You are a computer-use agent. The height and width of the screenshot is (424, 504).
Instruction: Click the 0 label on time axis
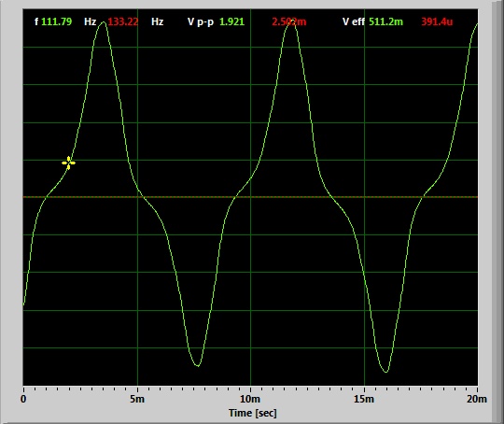23,399
